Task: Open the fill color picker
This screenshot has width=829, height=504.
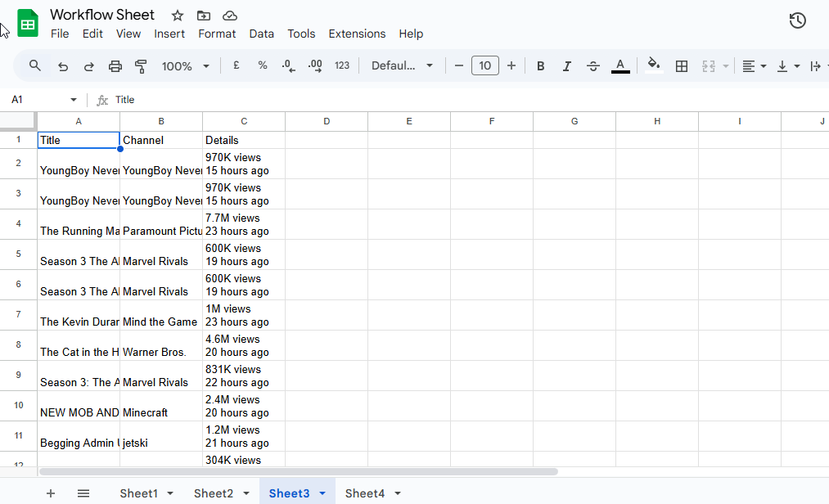Action: (x=654, y=65)
